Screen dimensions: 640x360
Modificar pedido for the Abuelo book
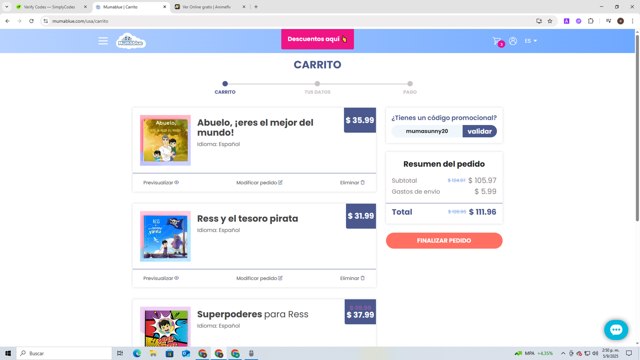tap(259, 182)
